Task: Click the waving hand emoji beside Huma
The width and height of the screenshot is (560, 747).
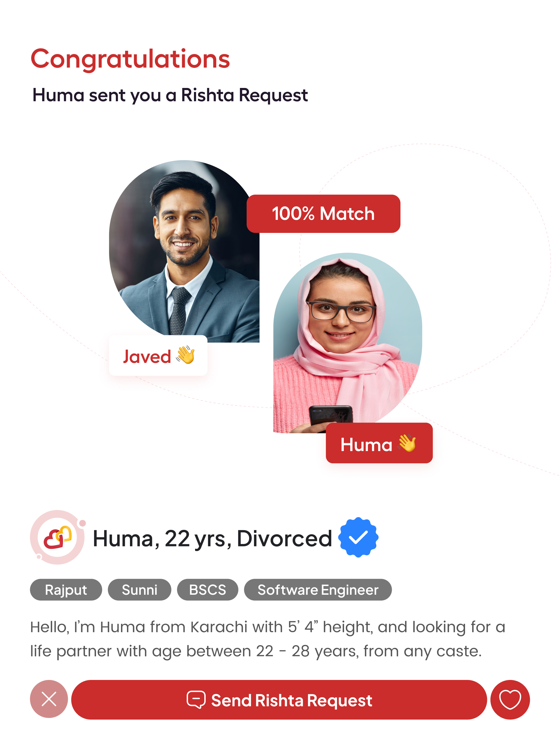Action: 407,443
